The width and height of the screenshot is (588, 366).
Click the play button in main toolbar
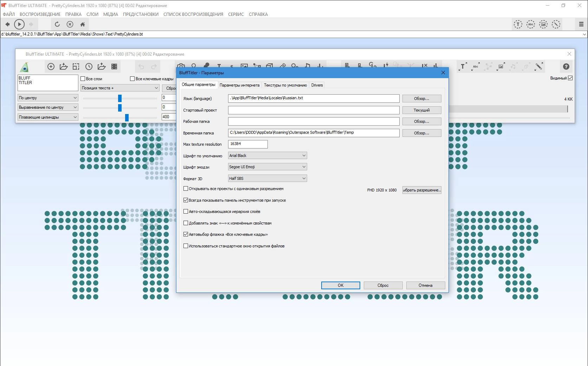tap(19, 24)
